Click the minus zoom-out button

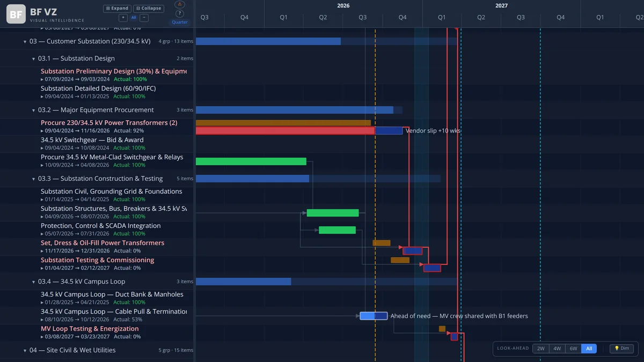(144, 18)
